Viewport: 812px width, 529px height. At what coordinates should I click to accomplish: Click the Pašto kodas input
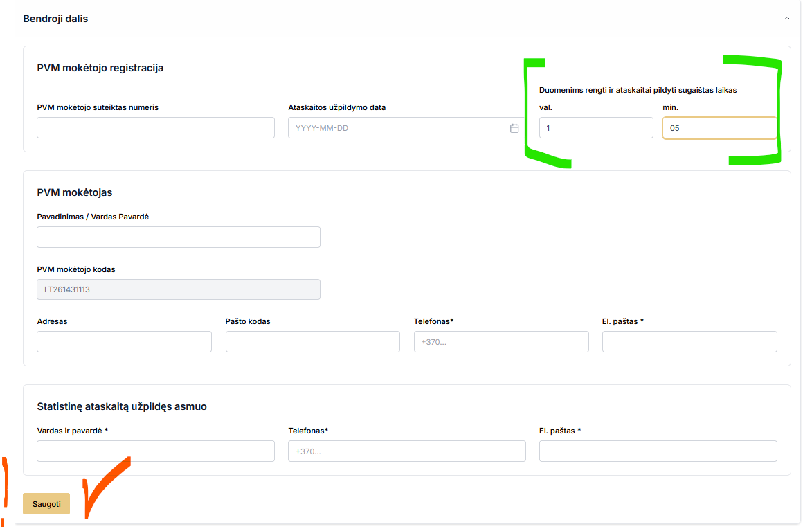coord(313,341)
